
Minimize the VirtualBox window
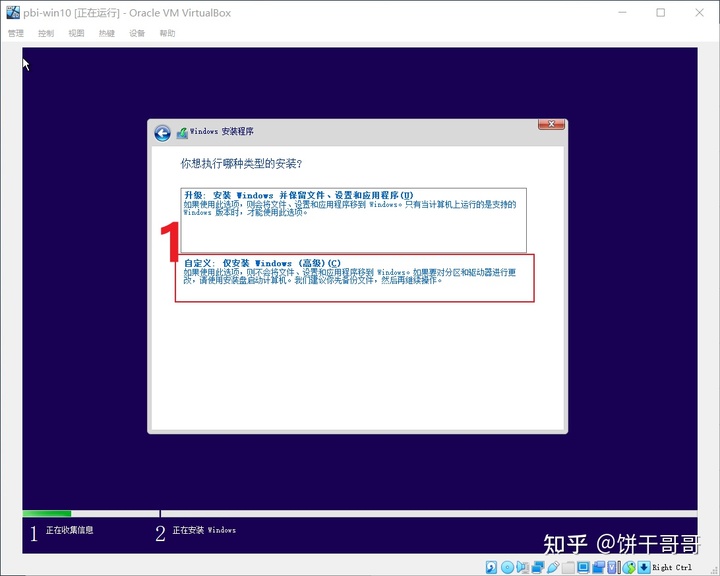pos(622,12)
